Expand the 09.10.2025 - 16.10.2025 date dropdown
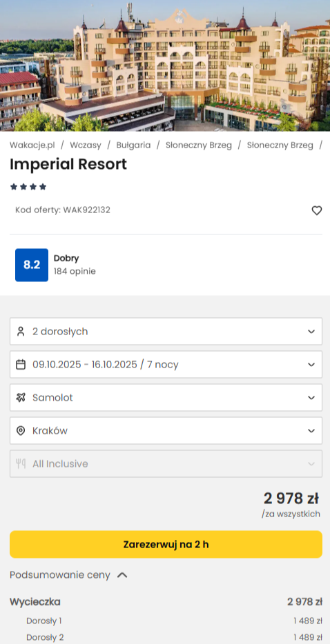The width and height of the screenshot is (330, 644). coord(166,364)
